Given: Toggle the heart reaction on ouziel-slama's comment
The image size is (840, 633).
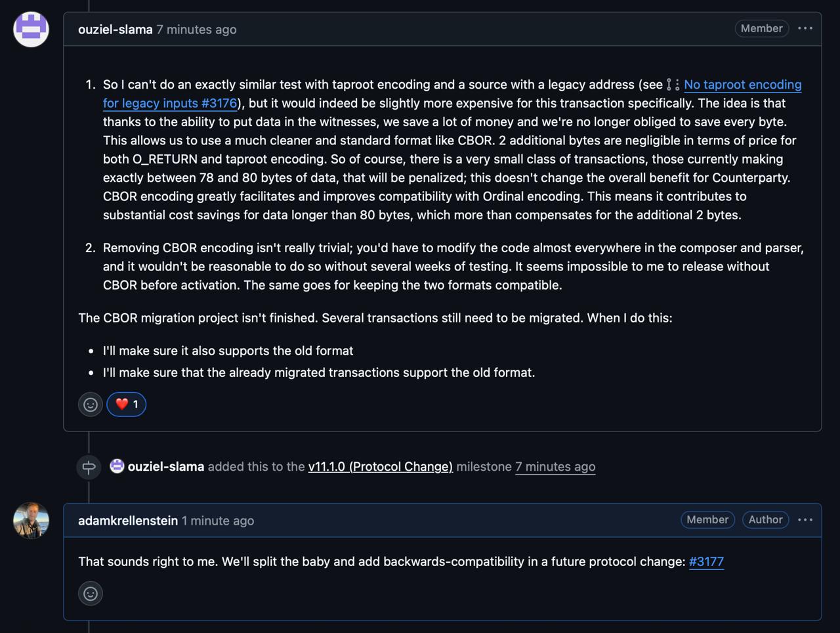Looking at the screenshot, I should [127, 404].
